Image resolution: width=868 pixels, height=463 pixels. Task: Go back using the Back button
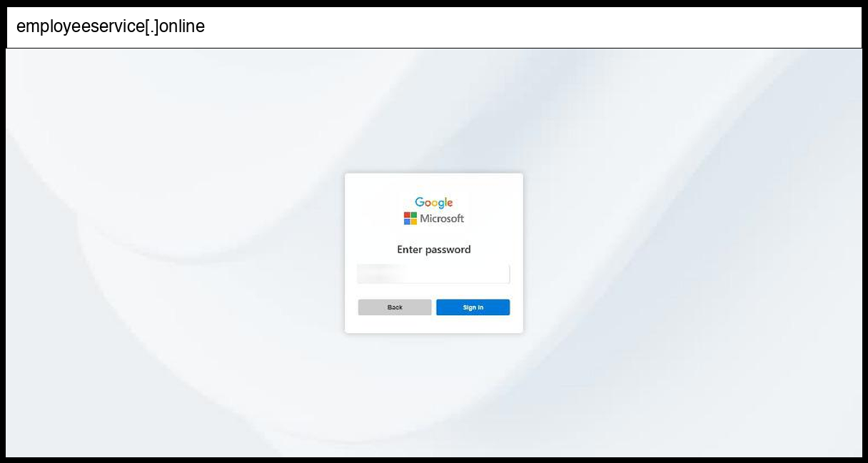[x=395, y=307]
